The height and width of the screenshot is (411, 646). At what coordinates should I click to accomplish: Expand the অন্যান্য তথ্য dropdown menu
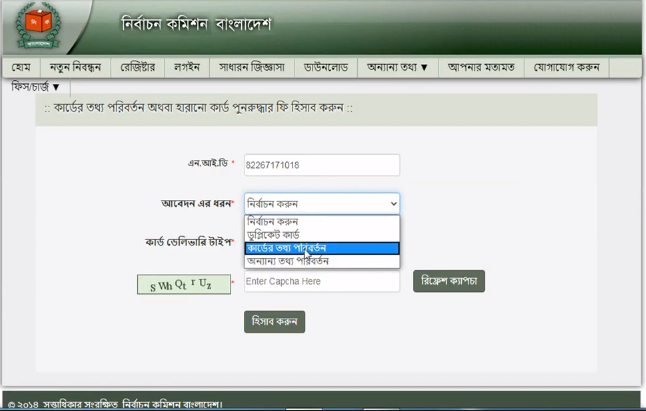pos(397,67)
